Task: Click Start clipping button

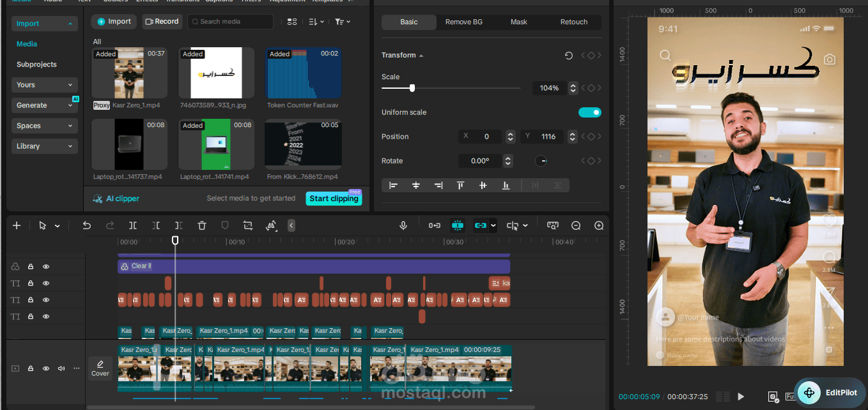Action: (x=334, y=199)
